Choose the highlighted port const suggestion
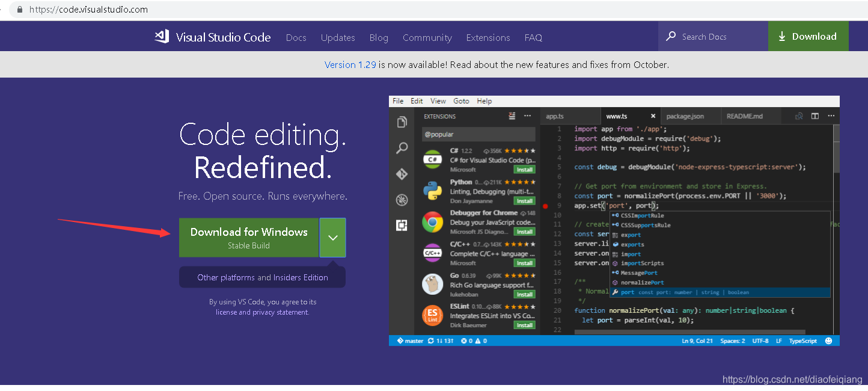Viewport: 868px width, 391px height. (x=720, y=292)
